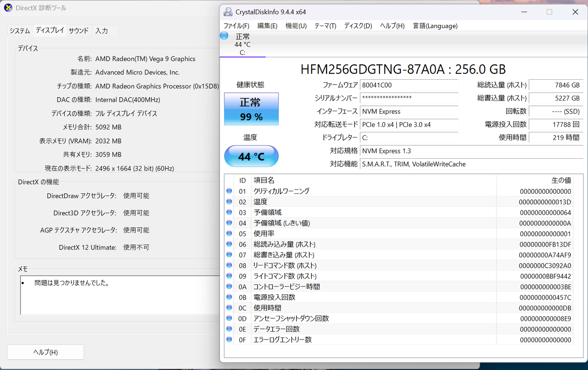Image resolution: width=588 pixels, height=370 pixels.
Task: Click the status dot for アンセーフシャットダウン回数 row
Action: click(x=229, y=318)
